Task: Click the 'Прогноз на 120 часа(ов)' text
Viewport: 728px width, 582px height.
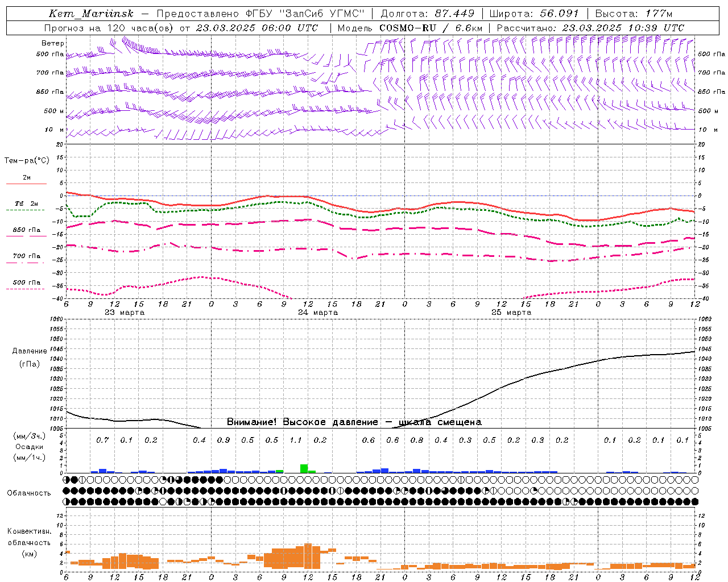Action: (x=109, y=28)
